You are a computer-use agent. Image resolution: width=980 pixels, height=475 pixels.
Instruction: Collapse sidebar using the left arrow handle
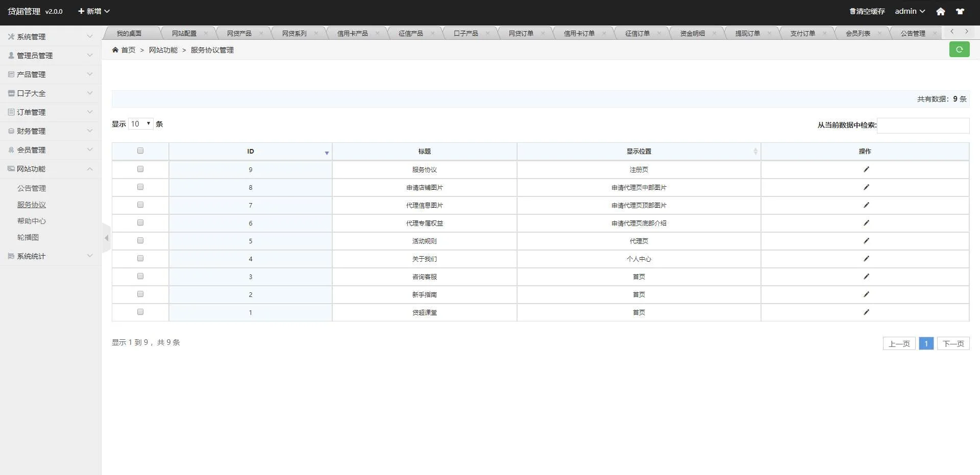(x=106, y=238)
